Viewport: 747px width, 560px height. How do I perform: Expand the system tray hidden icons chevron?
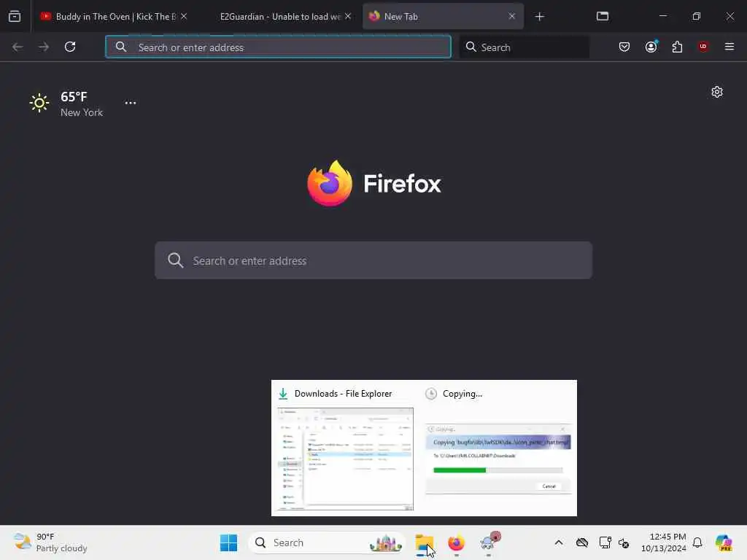558,542
